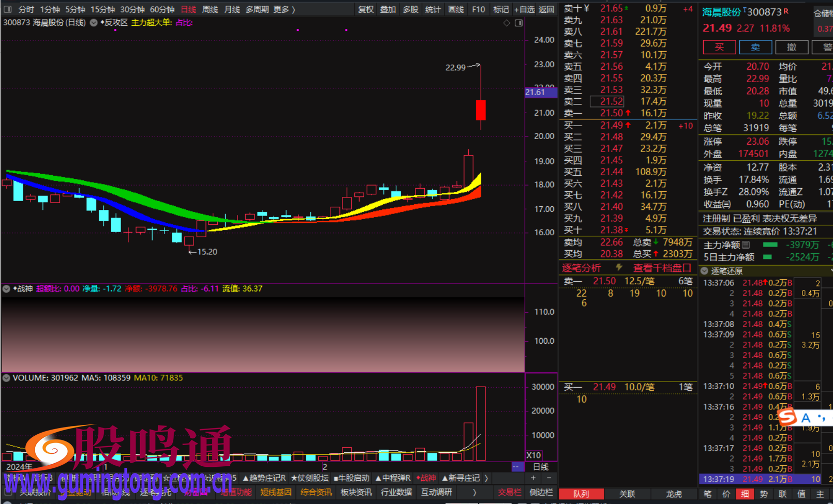
Task: Toggle 复权 price adjustment
Action: (366, 9)
